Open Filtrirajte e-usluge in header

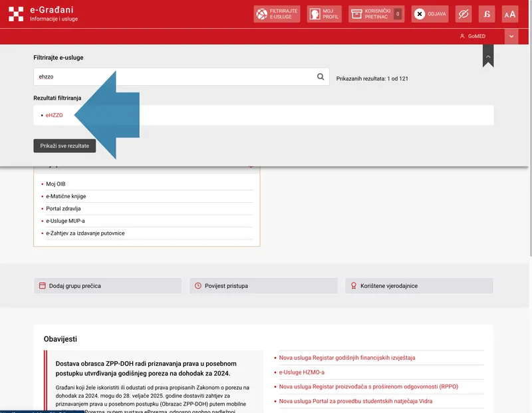[x=277, y=14]
